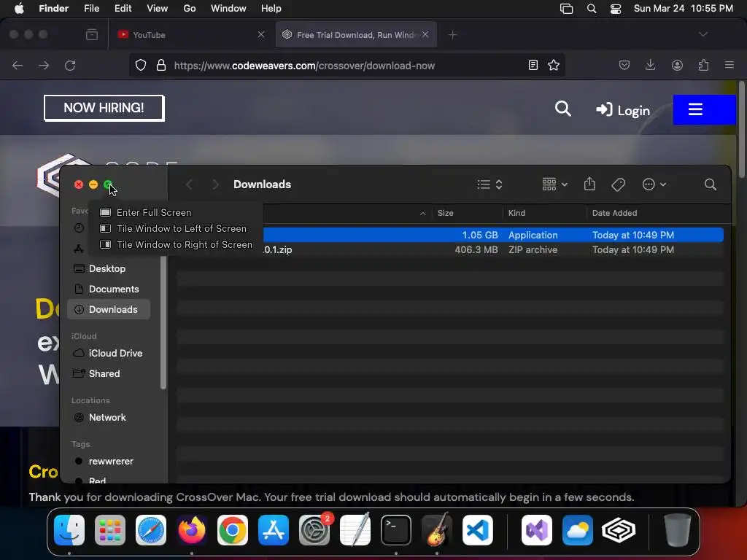Open the Help menu in menu bar
This screenshot has width=747, height=560.
(271, 9)
